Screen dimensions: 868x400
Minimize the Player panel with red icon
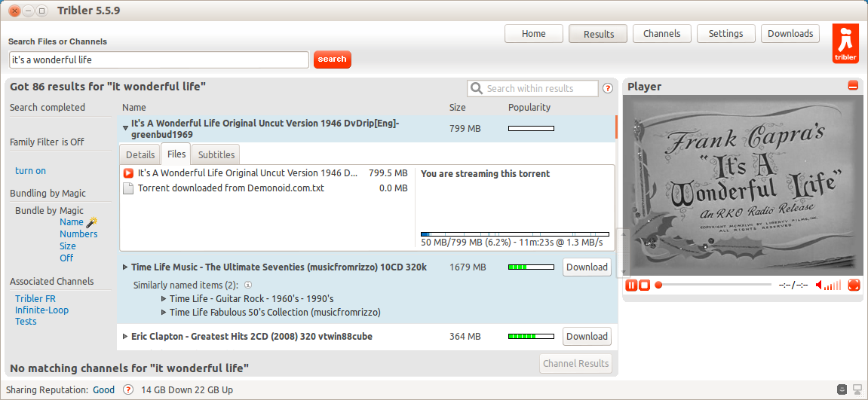click(x=853, y=86)
